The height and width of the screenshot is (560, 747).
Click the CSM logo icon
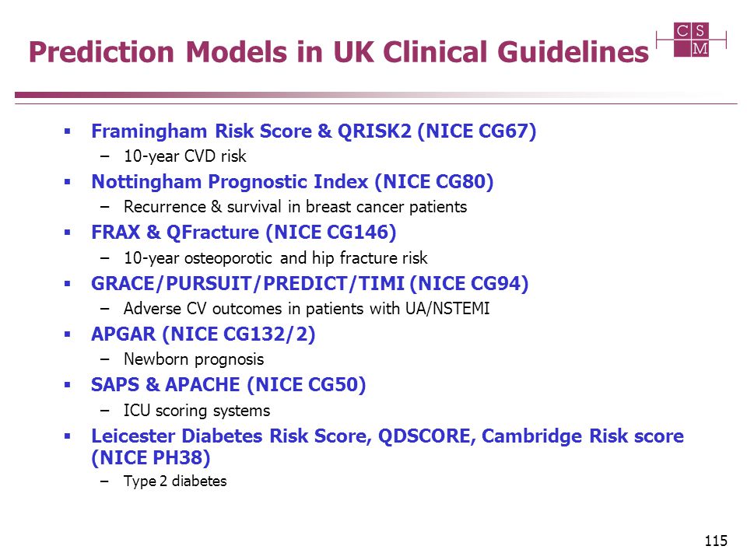click(691, 40)
